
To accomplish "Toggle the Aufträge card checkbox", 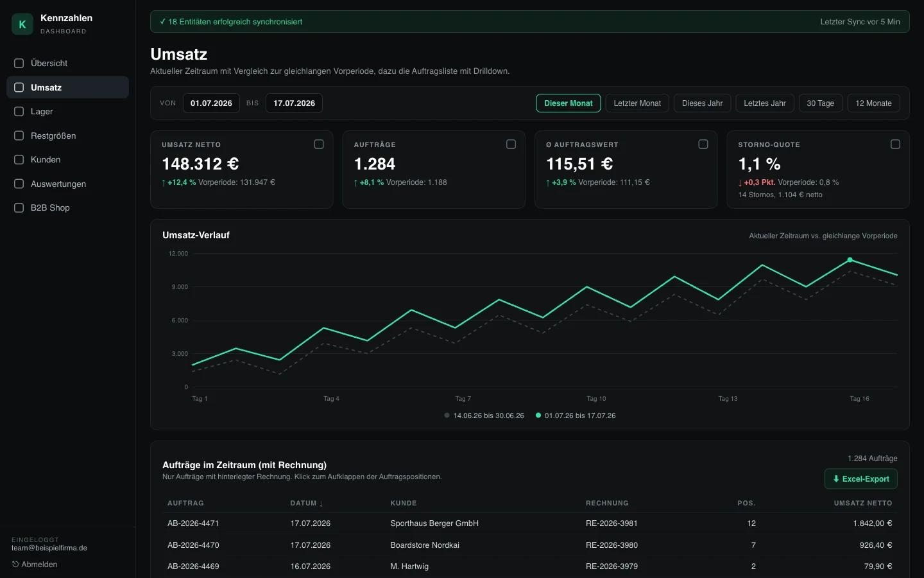I will 511,144.
